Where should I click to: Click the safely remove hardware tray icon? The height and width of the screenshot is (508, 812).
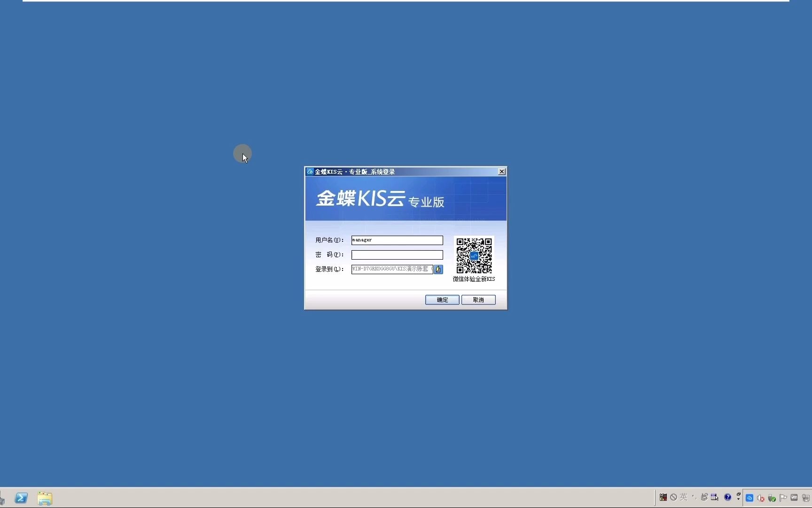click(x=772, y=498)
